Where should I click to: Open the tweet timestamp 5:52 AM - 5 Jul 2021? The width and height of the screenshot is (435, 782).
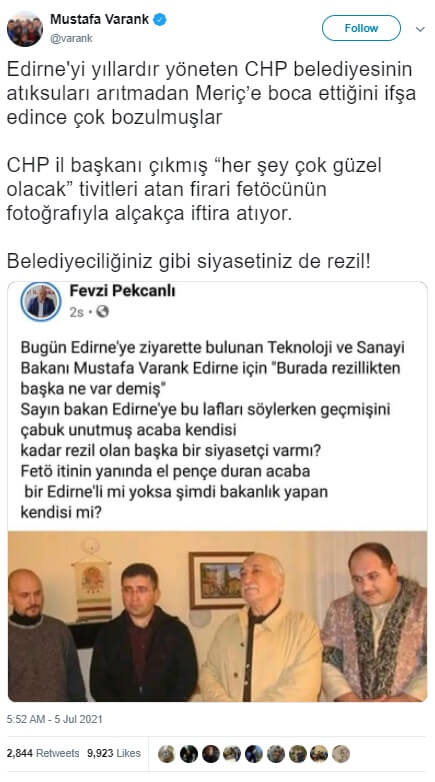[x=54, y=719]
